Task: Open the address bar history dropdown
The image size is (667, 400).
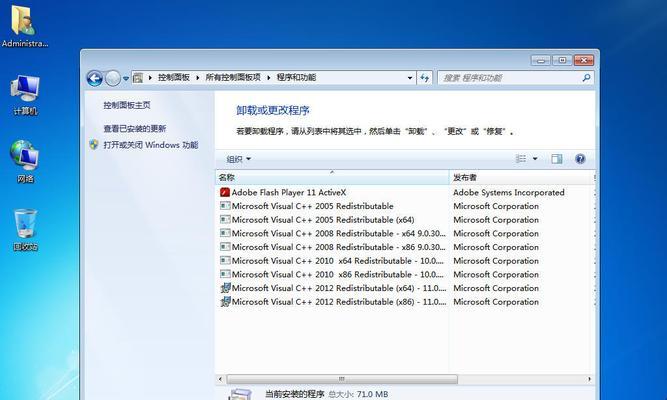Action: point(410,78)
